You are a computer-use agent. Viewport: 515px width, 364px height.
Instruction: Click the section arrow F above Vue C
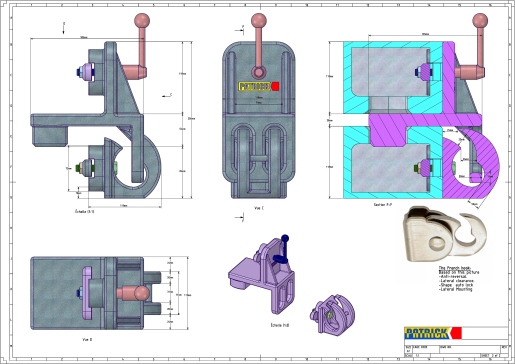240,30
